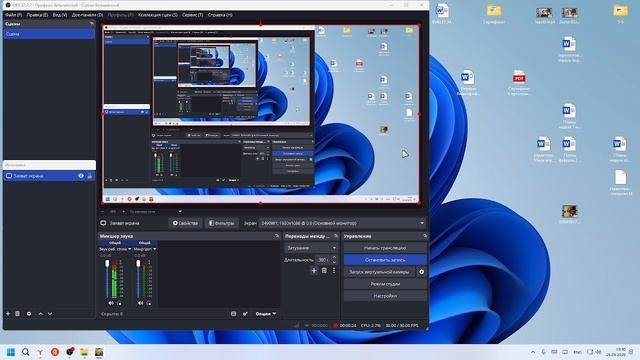Move source up with arrow icon
This screenshot has width=640, height=360.
pyautogui.click(x=40, y=313)
